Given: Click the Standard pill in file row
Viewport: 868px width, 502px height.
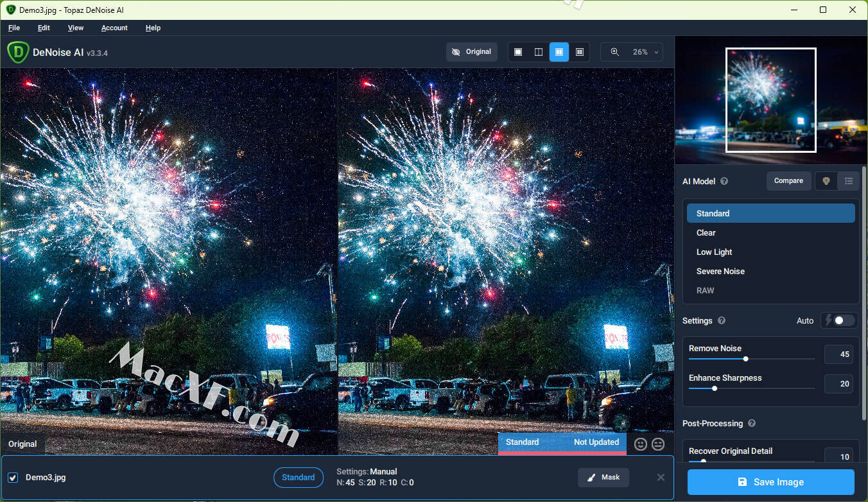Looking at the screenshot, I should click(x=298, y=477).
